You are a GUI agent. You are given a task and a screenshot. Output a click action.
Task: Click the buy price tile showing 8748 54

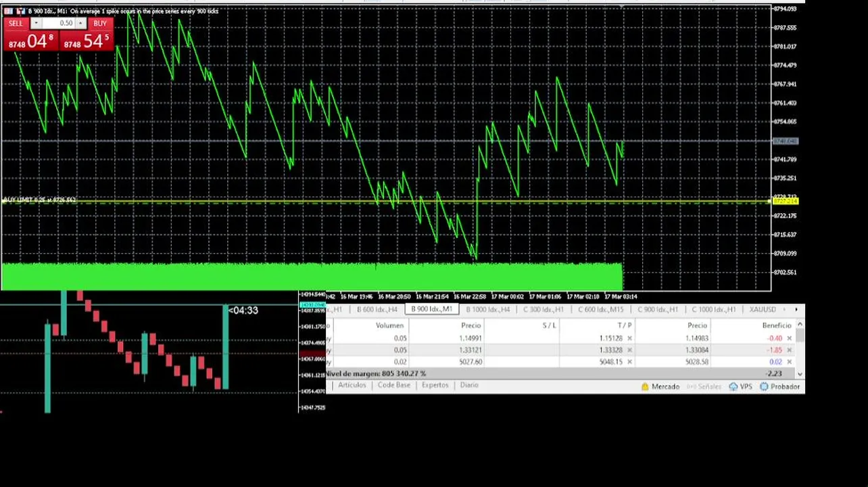[87, 41]
